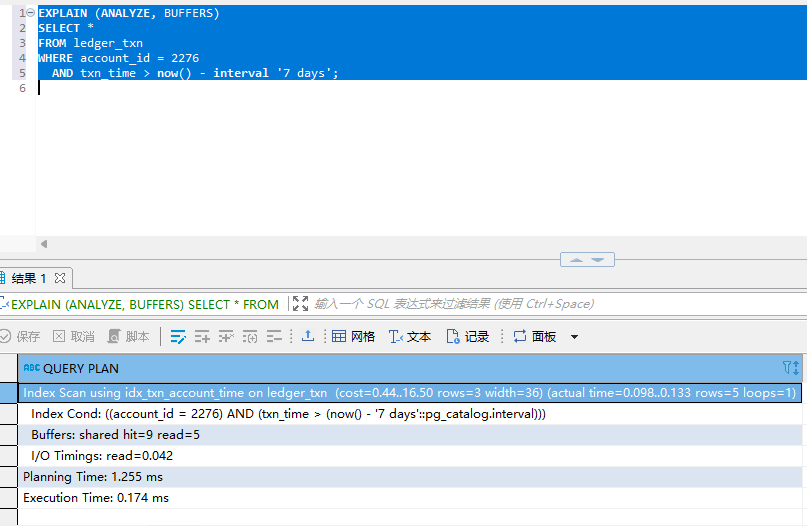Open the 面板 panels button

click(535, 337)
